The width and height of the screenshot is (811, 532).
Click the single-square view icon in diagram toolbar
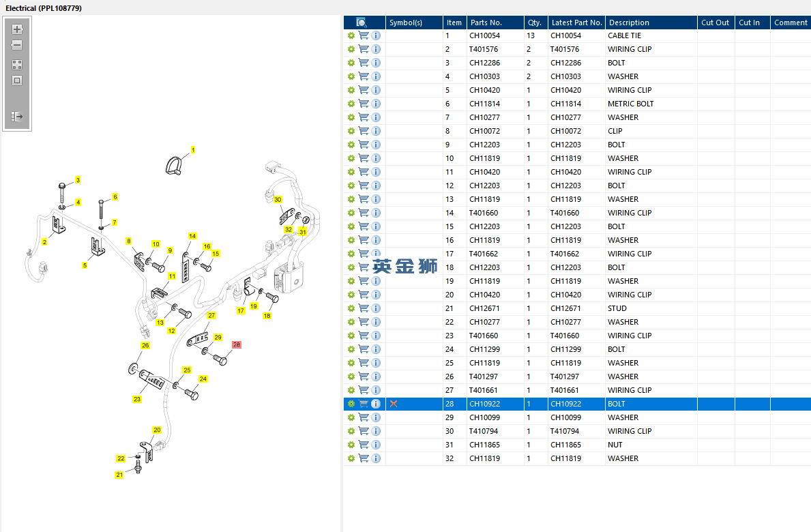17,80
